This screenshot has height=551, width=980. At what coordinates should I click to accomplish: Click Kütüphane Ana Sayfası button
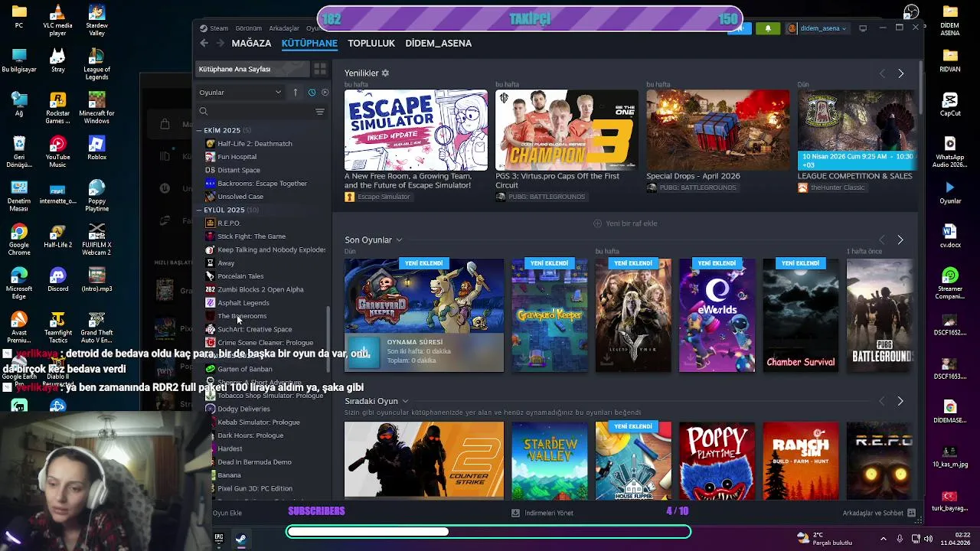(253, 69)
